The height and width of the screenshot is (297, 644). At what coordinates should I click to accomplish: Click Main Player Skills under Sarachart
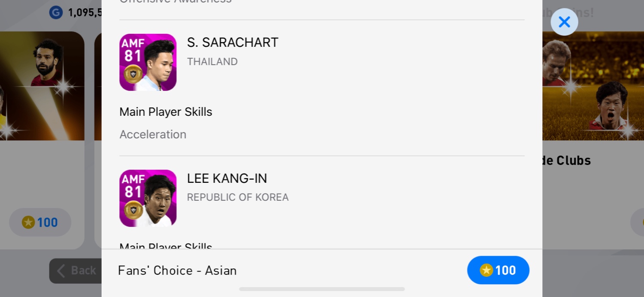tap(166, 112)
